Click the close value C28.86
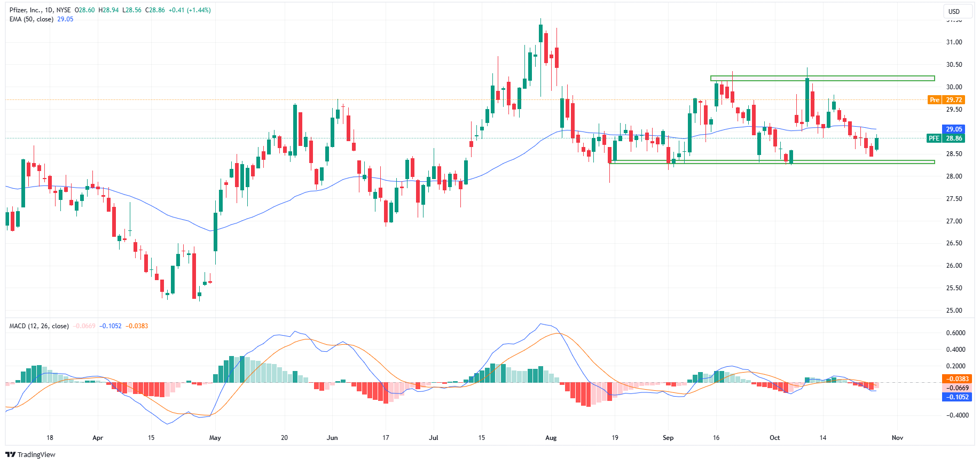Image resolution: width=980 pixels, height=464 pixels. (155, 10)
